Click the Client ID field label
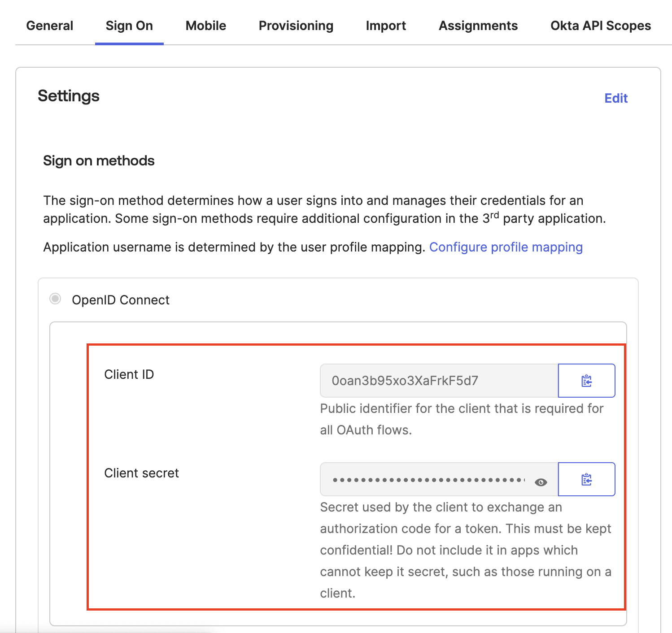 coord(129,374)
